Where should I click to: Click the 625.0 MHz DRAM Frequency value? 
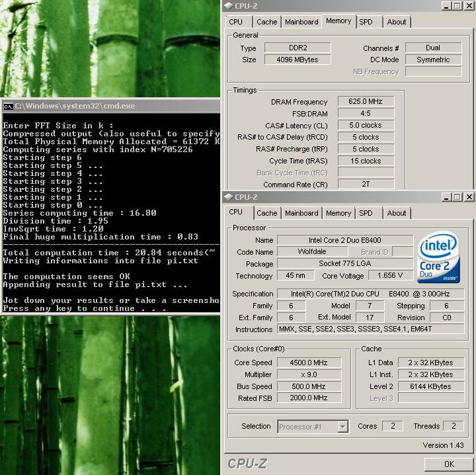(x=366, y=101)
